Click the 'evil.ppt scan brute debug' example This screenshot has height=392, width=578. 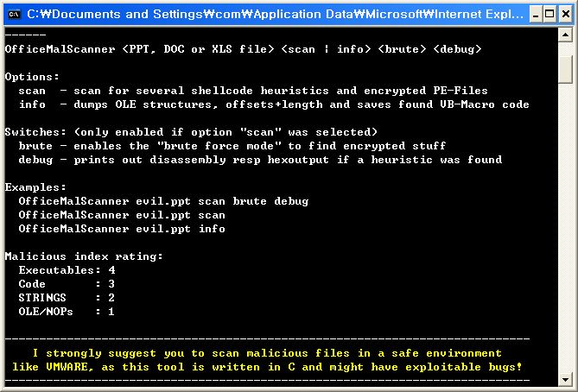(222, 201)
